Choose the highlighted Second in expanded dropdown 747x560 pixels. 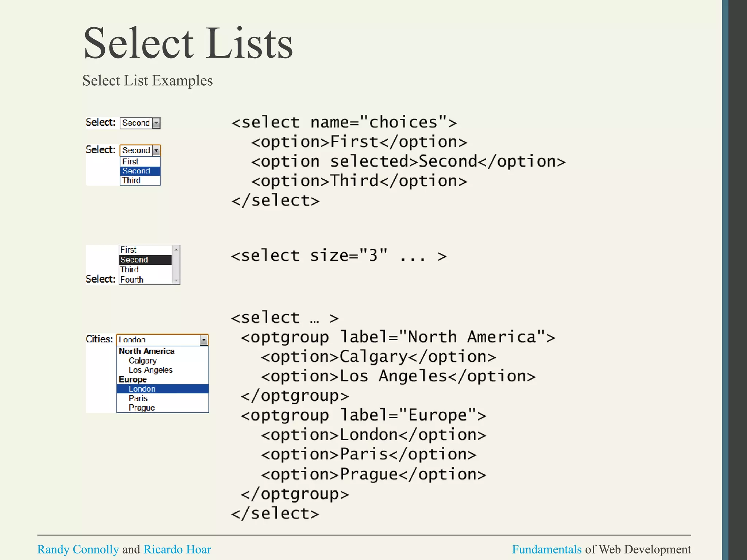point(140,171)
